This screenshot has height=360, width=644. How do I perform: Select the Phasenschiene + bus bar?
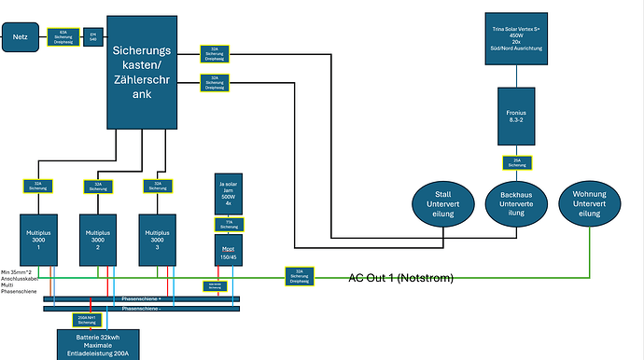tap(141, 298)
